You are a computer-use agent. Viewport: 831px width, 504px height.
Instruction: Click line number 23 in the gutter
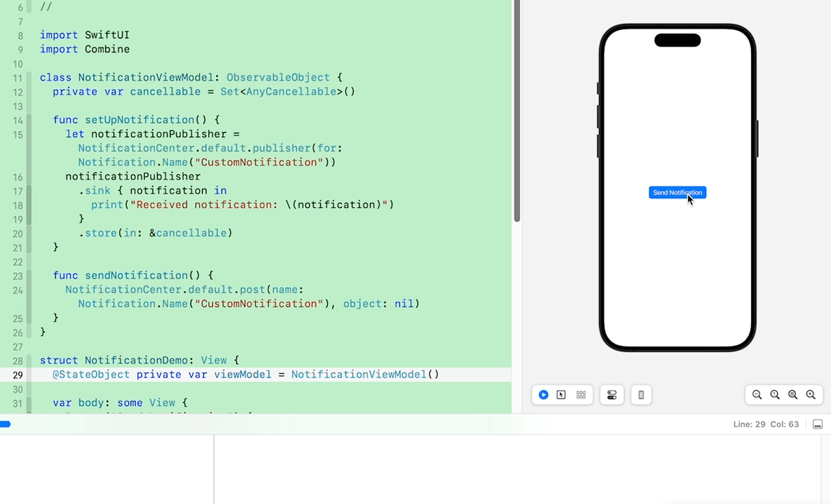18,276
